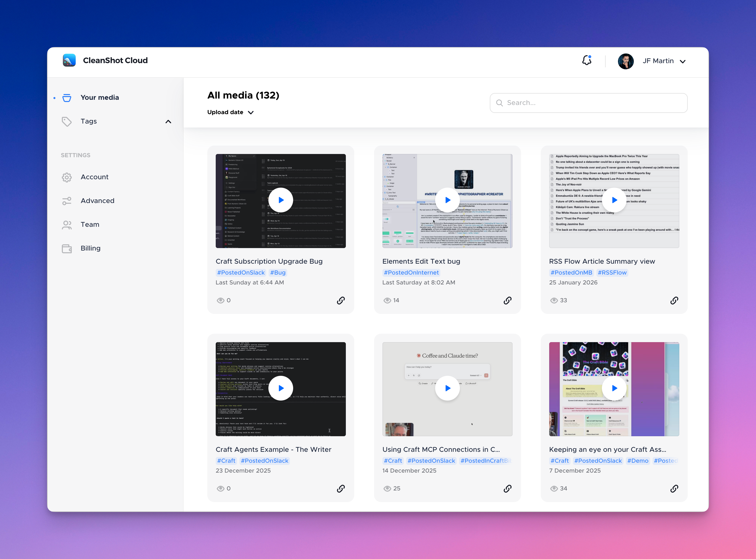This screenshot has width=756, height=559.
Task: Click views eye icon on Elements Edit Text bug
Action: [387, 301]
